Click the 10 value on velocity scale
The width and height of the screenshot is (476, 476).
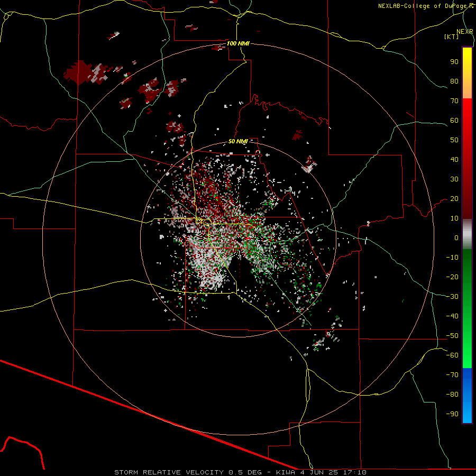coord(454,218)
